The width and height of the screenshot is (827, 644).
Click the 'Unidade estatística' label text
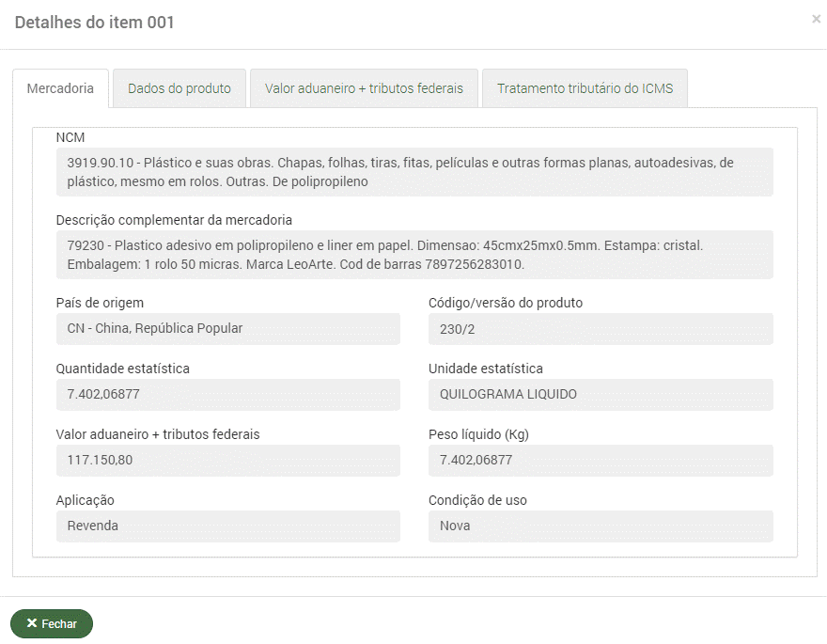485,369
